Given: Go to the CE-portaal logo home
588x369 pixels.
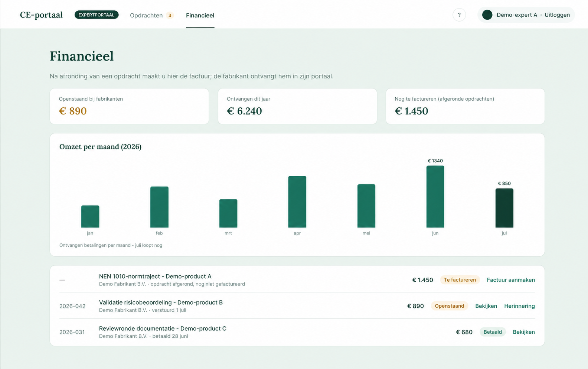Looking at the screenshot, I should point(41,15).
